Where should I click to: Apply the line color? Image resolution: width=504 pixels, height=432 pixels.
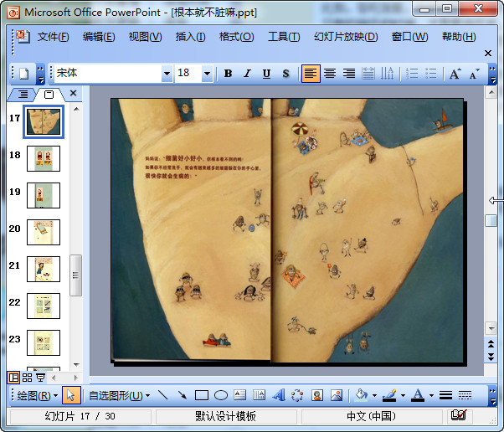tap(389, 395)
